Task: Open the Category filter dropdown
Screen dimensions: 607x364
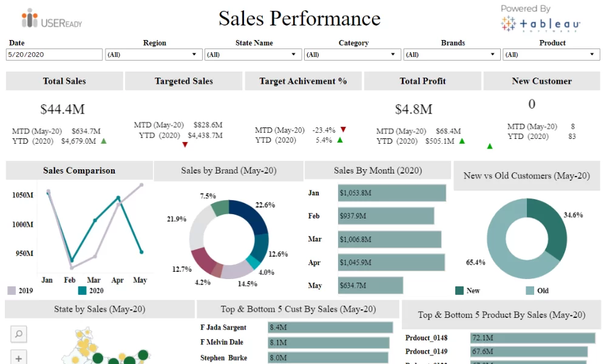Action: (x=352, y=55)
